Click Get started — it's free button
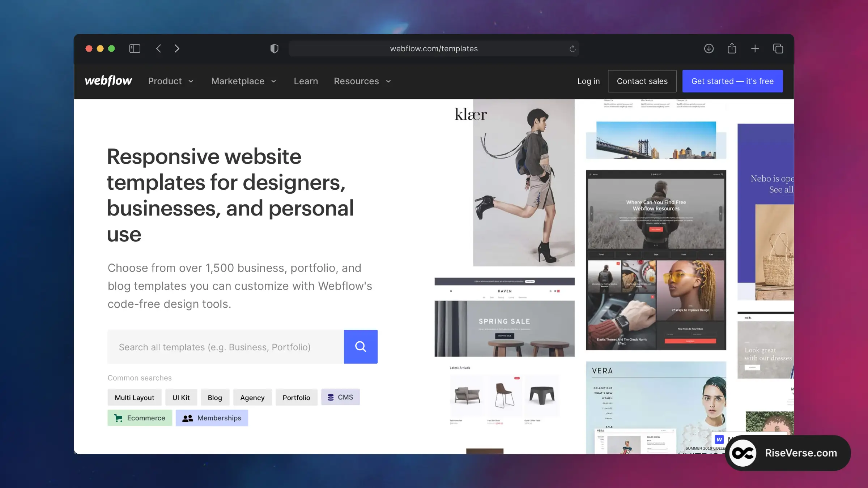 (x=732, y=81)
